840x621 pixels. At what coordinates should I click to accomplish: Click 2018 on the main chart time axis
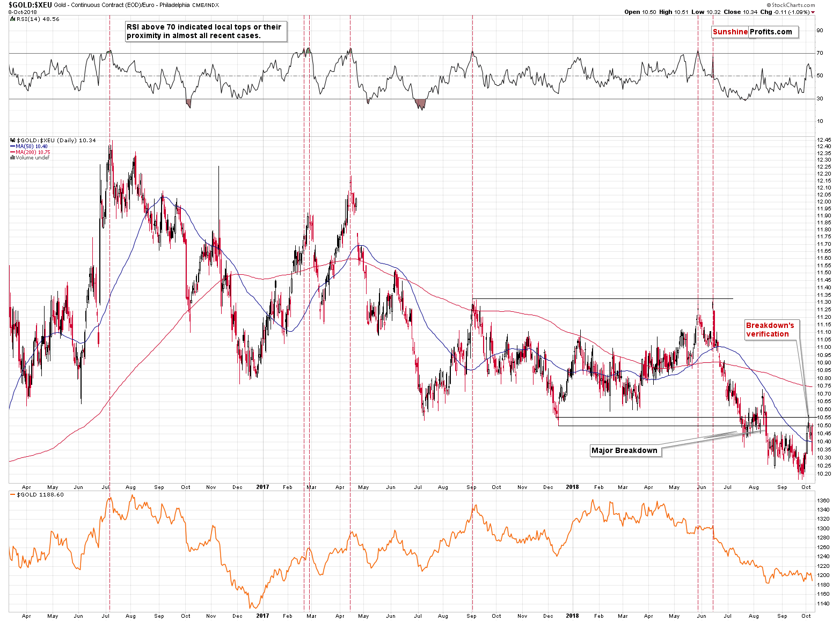(x=572, y=487)
